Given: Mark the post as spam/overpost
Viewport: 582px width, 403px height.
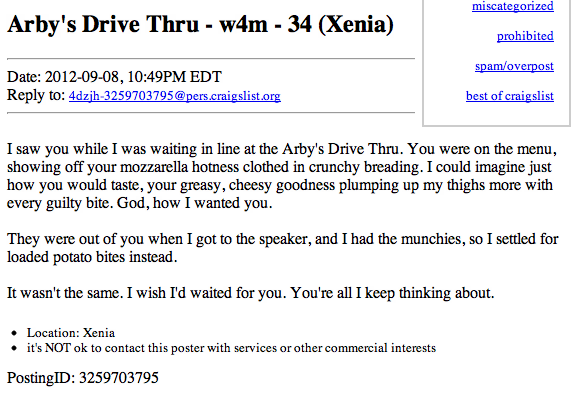Looking at the screenshot, I should [x=514, y=66].
